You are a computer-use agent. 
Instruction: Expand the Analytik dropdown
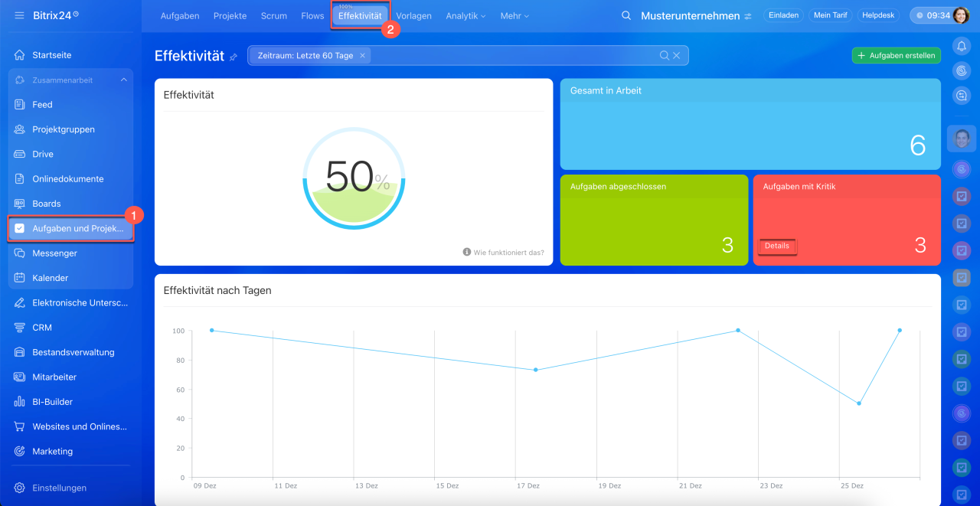click(465, 16)
